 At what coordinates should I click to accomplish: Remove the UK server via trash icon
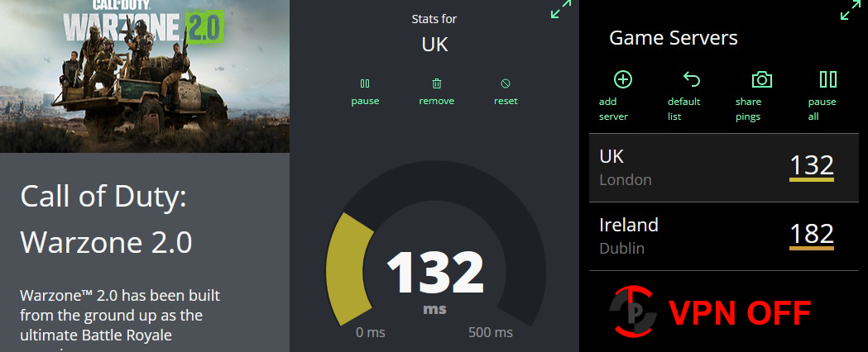(436, 92)
